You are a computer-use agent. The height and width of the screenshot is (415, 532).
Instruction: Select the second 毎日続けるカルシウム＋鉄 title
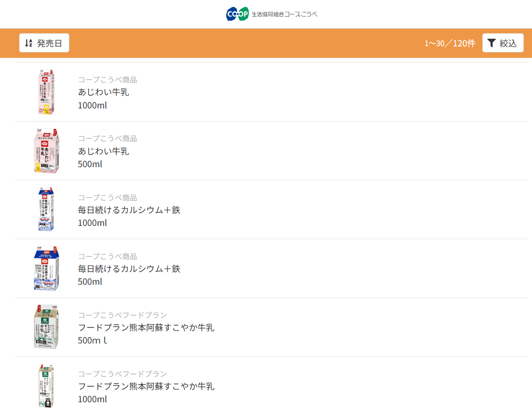point(129,268)
